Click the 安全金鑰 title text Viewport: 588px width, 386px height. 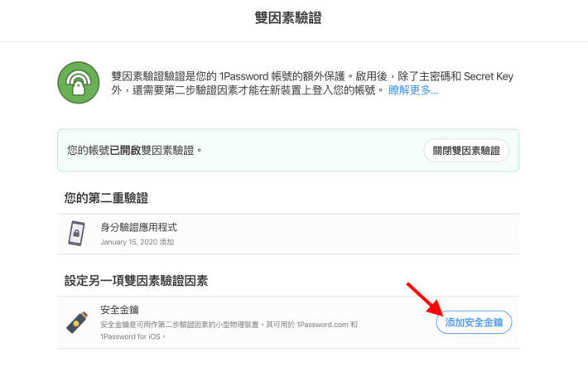[x=119, y=310]
